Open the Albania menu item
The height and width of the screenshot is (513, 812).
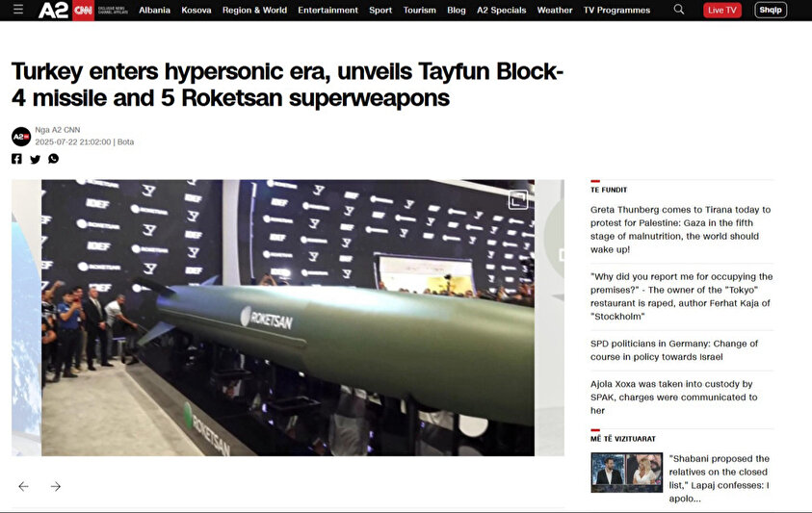click(154, 10)
